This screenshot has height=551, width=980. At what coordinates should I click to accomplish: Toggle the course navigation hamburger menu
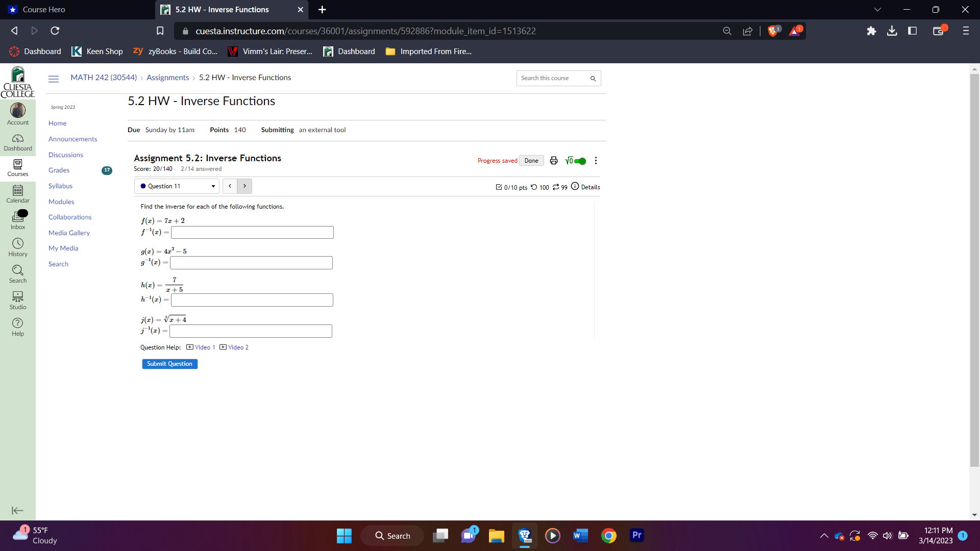coord(54,79)
